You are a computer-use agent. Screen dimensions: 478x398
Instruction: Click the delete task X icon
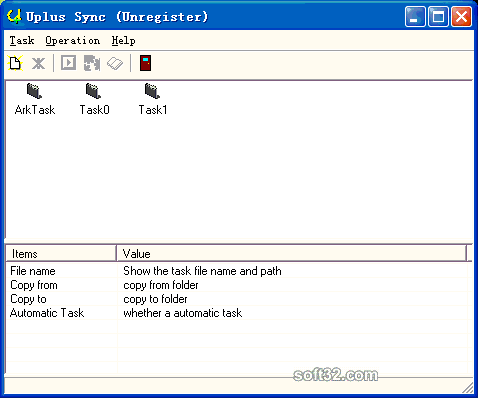pyautogui.click(x=38, y=63)
